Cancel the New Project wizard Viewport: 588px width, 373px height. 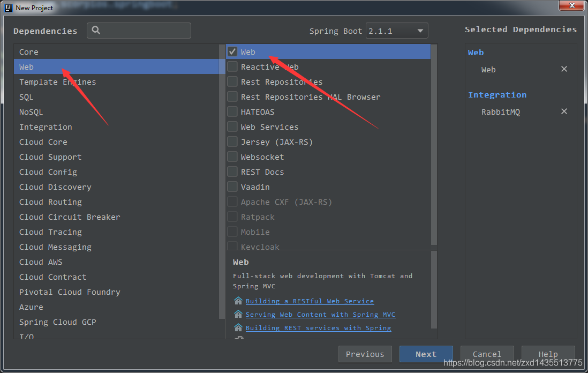(487, 354)
